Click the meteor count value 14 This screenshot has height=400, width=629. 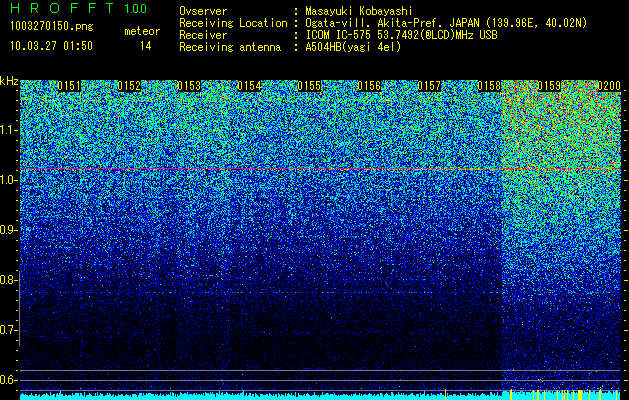[x=145, y=46]
